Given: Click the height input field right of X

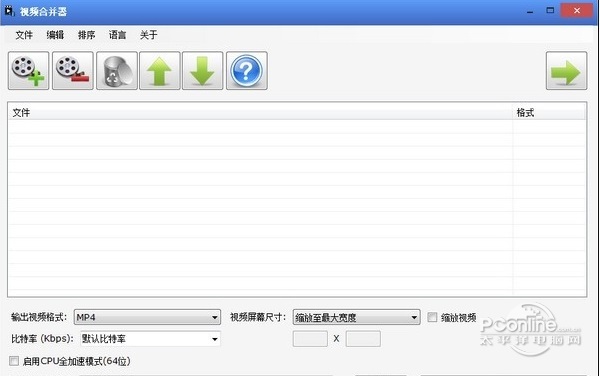Looking at the screenshot, I should 363,339.
